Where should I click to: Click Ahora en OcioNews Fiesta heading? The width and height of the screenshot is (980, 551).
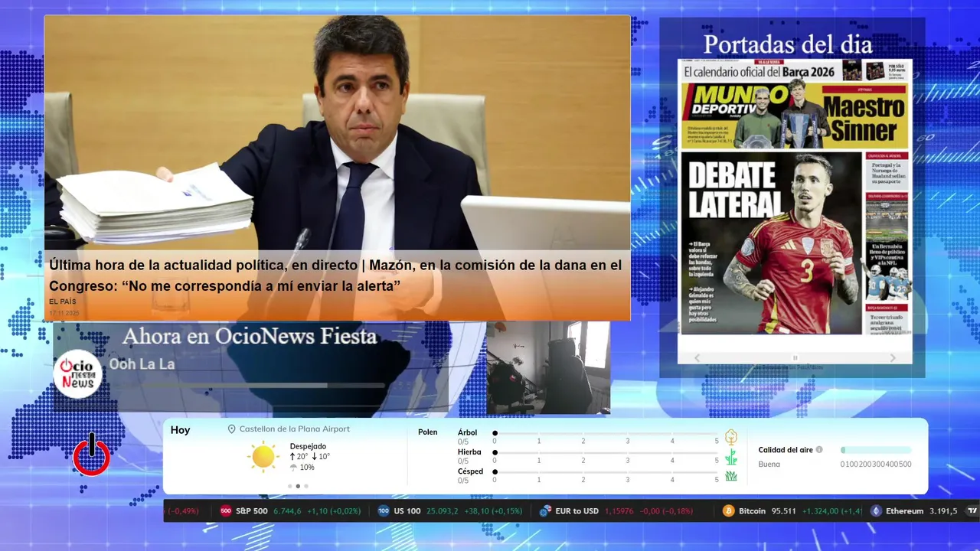coord(250,336)
